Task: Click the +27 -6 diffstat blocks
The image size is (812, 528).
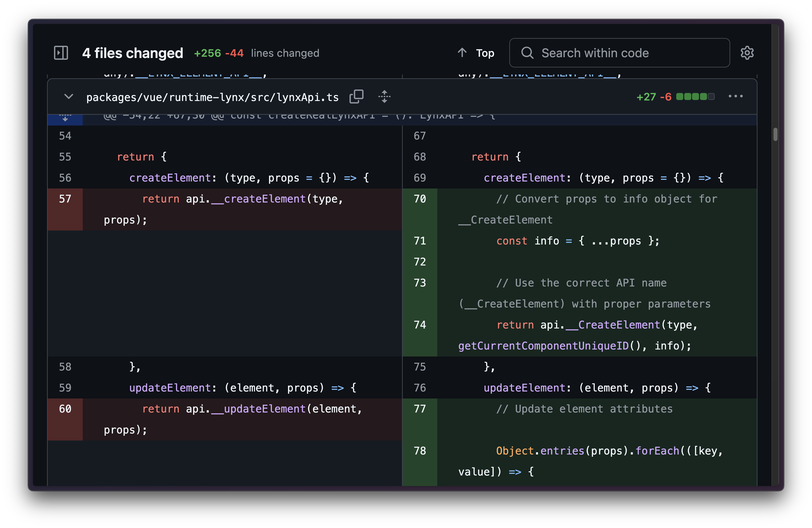Action: 695,96
